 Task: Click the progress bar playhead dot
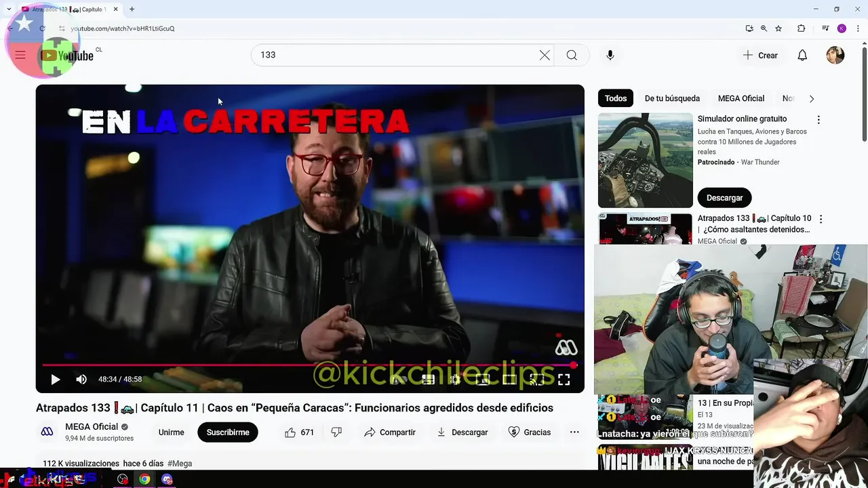(574, 365)
